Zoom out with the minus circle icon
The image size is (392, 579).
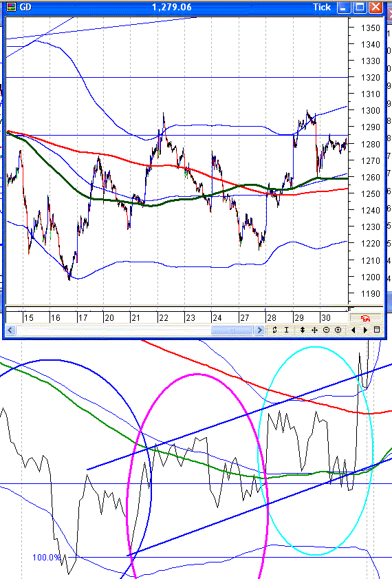click(x=327, y=330)
